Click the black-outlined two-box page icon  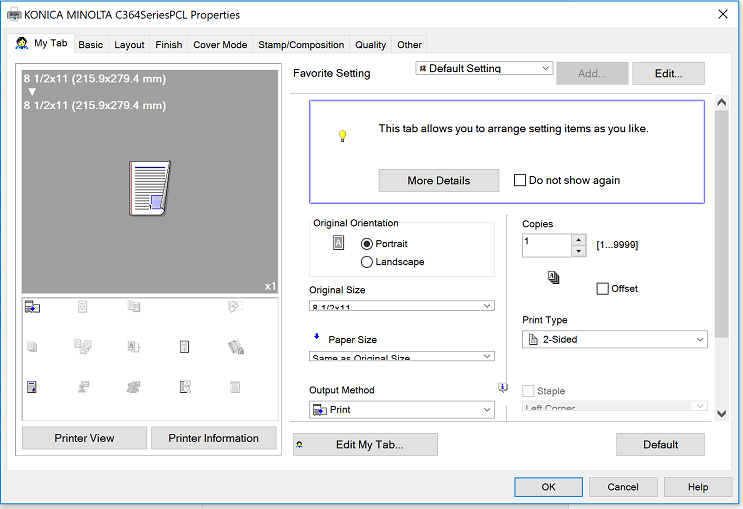click(x=184, y=347)
